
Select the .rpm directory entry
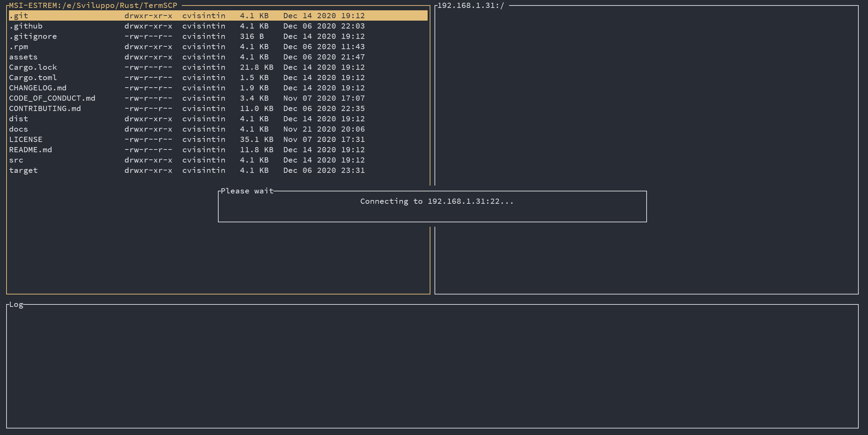click(x=19, y=47)
